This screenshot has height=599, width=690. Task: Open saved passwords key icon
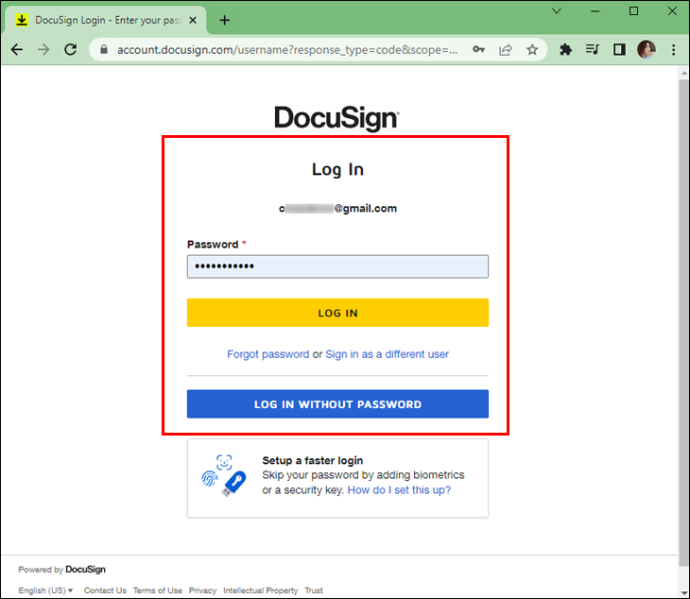[x=478, y=50]
